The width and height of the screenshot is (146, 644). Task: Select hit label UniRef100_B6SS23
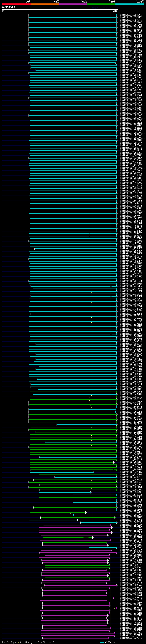click(x=131, y=65)
